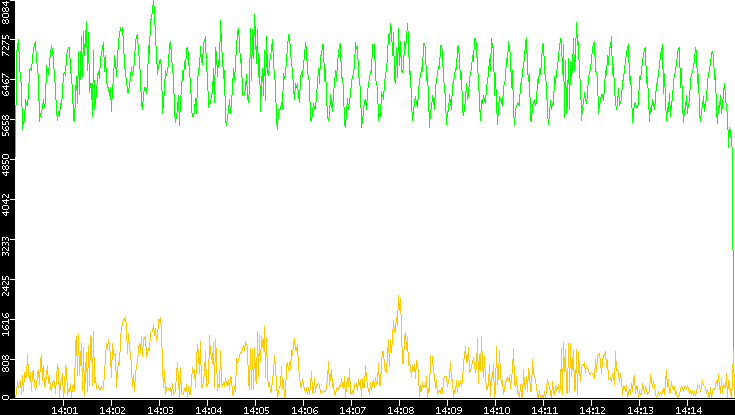Click the 14:05 time axis label

click(x=256, y=411)
